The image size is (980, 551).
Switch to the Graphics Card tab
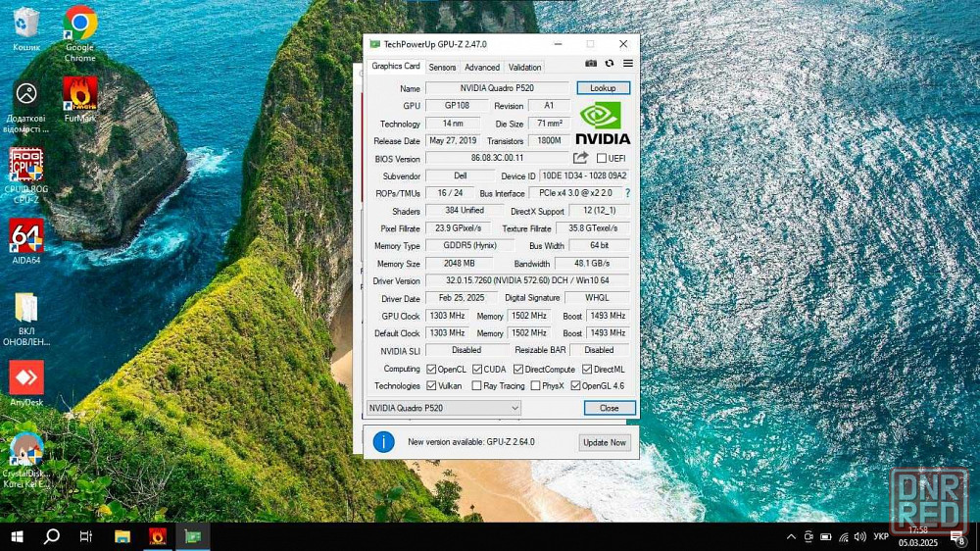click(x=396, y=66)
